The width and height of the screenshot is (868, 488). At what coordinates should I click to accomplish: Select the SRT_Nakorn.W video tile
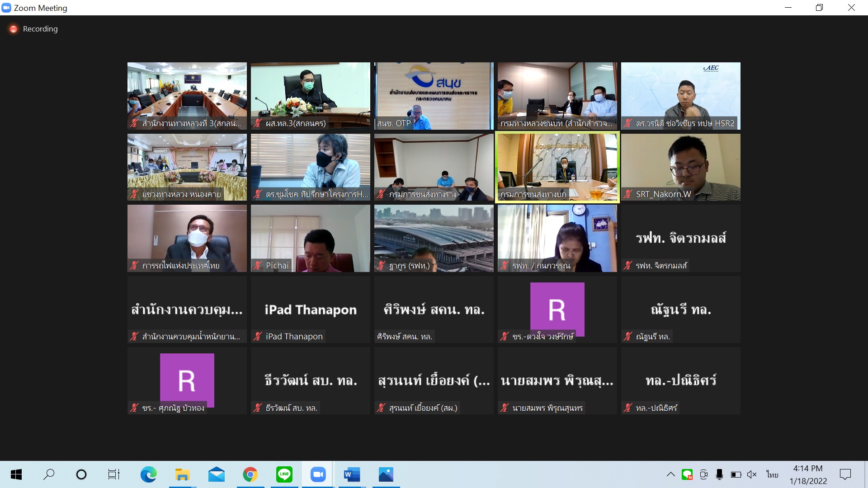coord(680,167)
